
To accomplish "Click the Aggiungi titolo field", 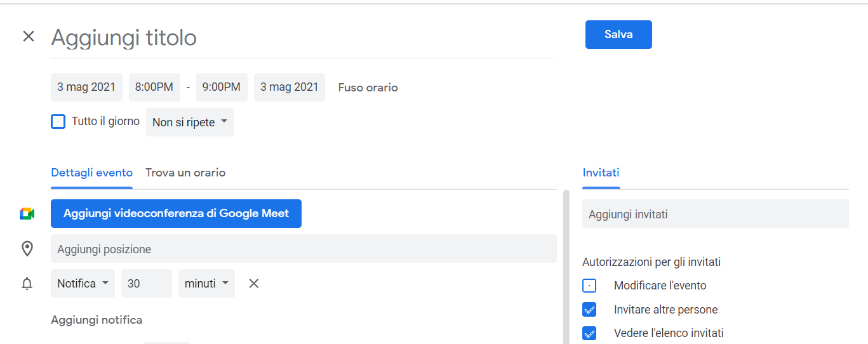I will click(302, 38).
